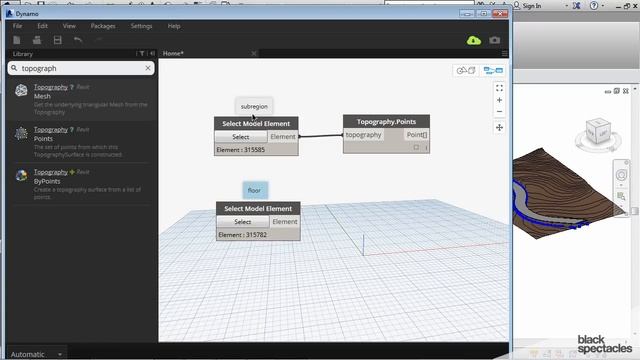Switch to 3D background preview navigation

pyautogui.click(x=466, y=71)
